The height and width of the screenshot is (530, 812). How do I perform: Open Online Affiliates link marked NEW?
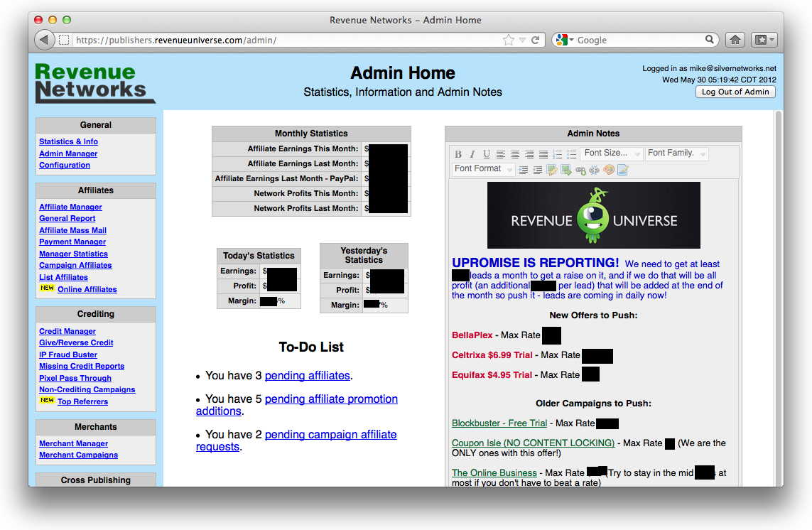[x=87, y=290]
